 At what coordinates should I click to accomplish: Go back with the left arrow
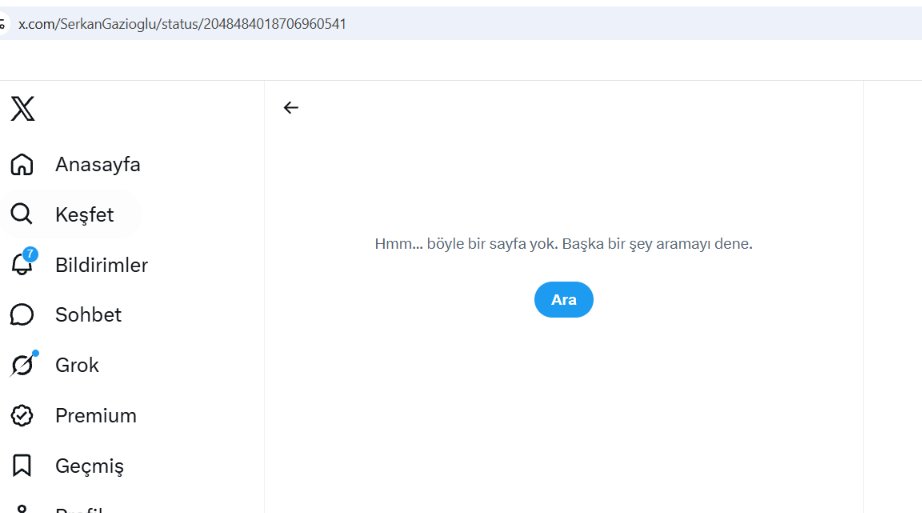pyautogui.click(x=290, y=108)
